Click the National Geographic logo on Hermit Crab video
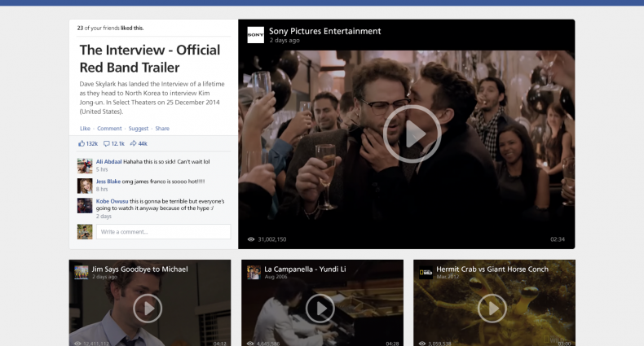 click(426, 273)
